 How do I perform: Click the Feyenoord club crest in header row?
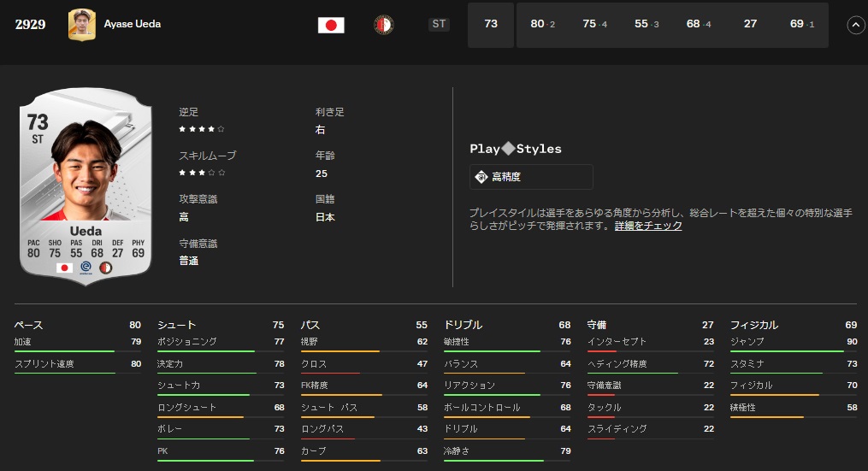(384, 25)
